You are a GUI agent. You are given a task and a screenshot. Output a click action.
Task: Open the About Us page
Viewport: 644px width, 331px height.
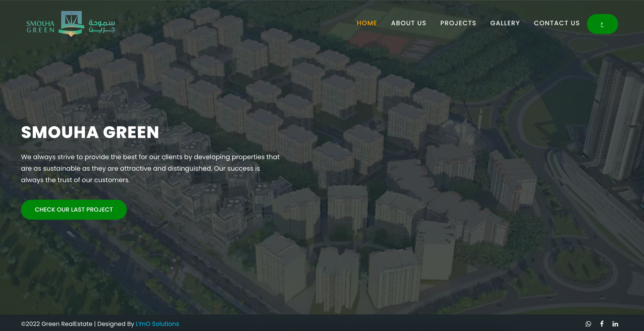tap(409, 23)
